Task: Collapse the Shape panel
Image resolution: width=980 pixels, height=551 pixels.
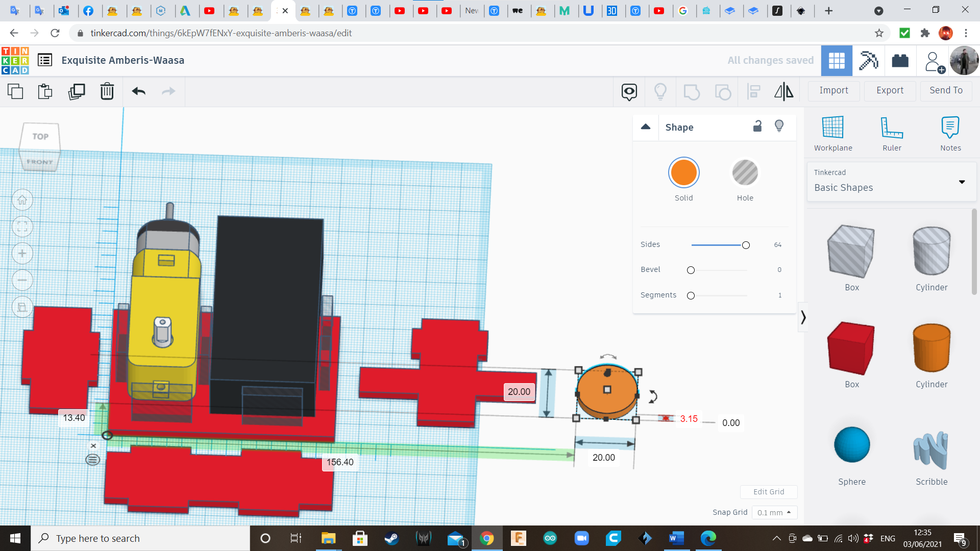Action: [646, 127]
